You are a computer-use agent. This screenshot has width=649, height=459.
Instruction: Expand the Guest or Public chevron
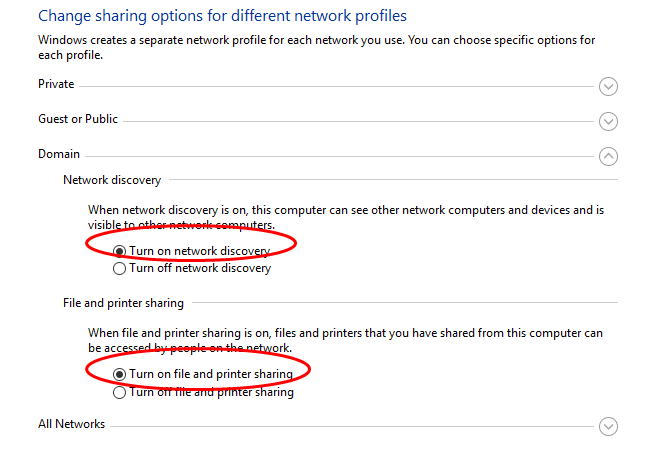pos(608,121)
